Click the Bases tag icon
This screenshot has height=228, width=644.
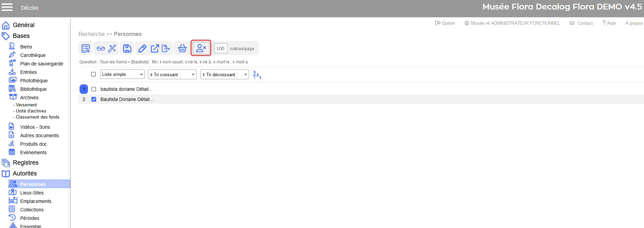tap(6, 36)
